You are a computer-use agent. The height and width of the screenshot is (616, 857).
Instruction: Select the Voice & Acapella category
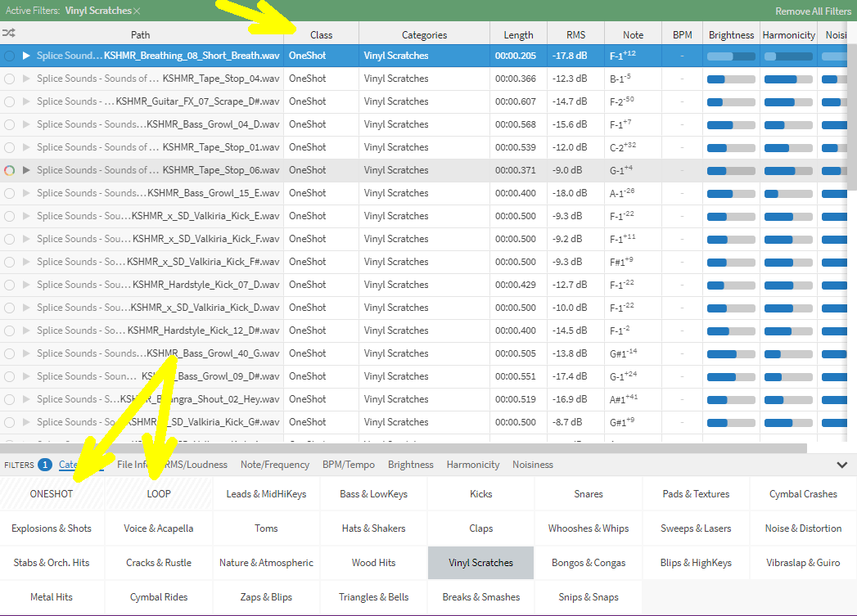[159, 528]
